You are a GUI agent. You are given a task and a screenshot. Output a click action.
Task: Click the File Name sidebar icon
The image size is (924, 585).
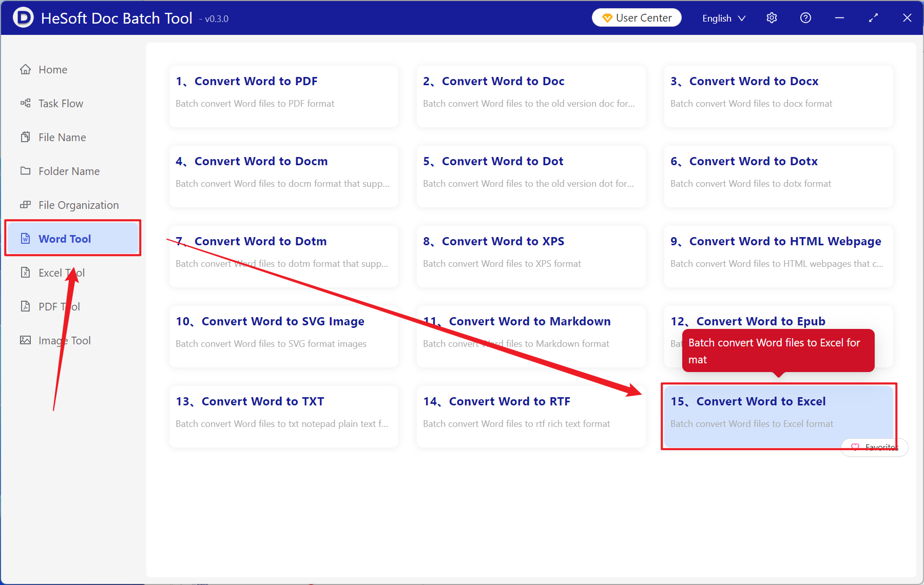(x=25, y=137)
